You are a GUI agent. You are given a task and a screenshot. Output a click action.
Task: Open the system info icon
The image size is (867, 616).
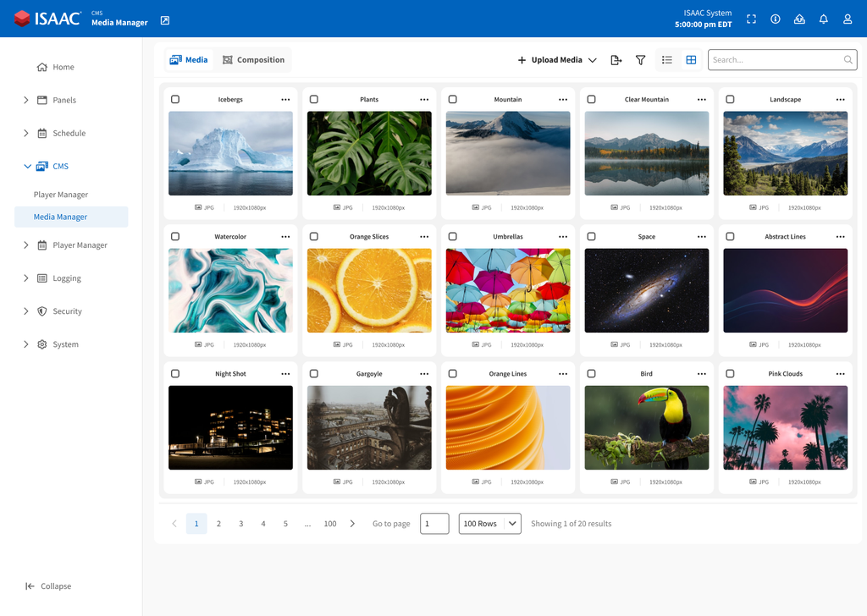coord(775,18)
